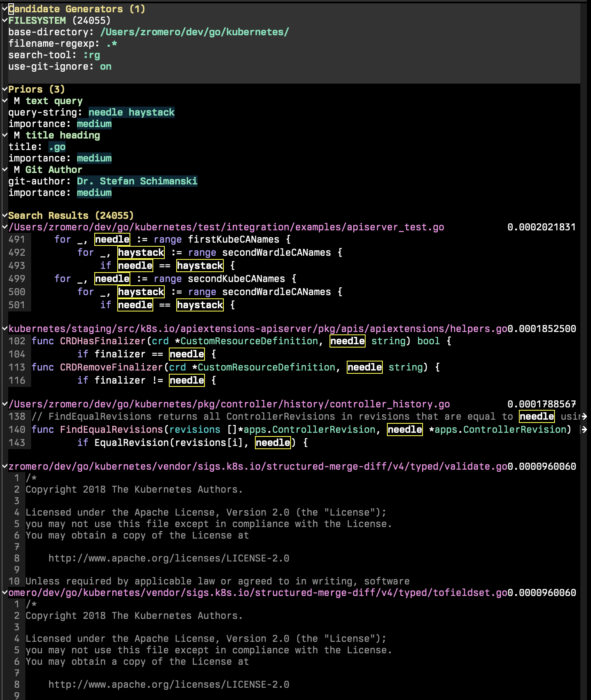This screenshot has height=700, width=591.
Task: Change the search-tool :rg value
Action: tap(91, 55)
